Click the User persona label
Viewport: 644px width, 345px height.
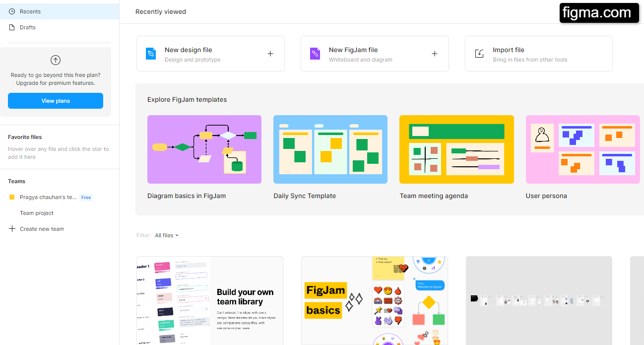pyautogui.click(x=546, y=196)
